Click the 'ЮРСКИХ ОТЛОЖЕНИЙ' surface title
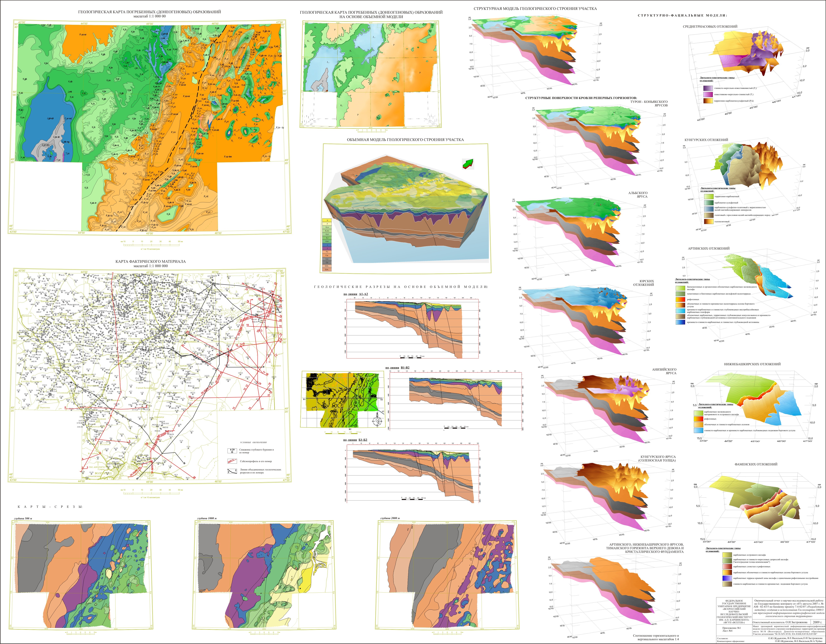Viewport: 826px width, 644px height. 643,283
